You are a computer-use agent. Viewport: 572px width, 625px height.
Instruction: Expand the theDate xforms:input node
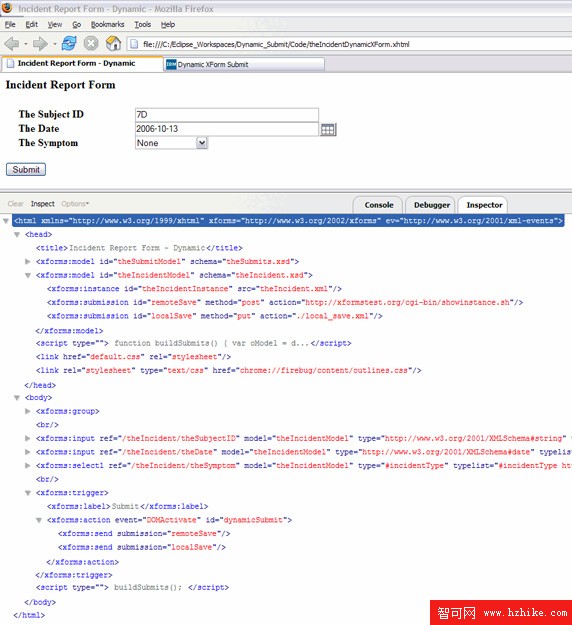tap(28, 452)
